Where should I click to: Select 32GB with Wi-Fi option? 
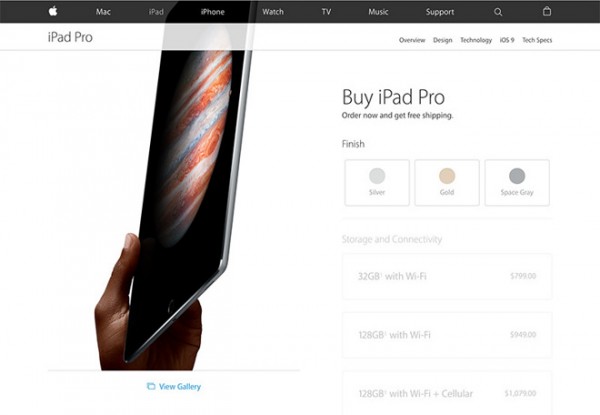pyautogui.click(x=447, y=276)
